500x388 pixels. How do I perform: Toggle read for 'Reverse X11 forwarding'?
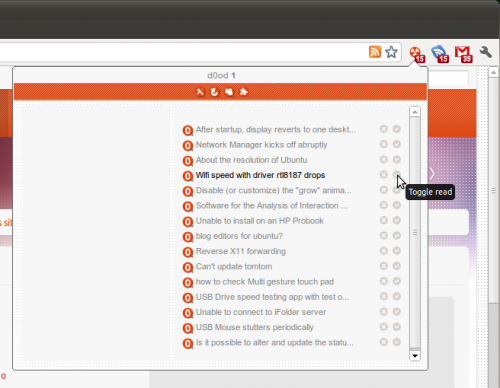397,251
